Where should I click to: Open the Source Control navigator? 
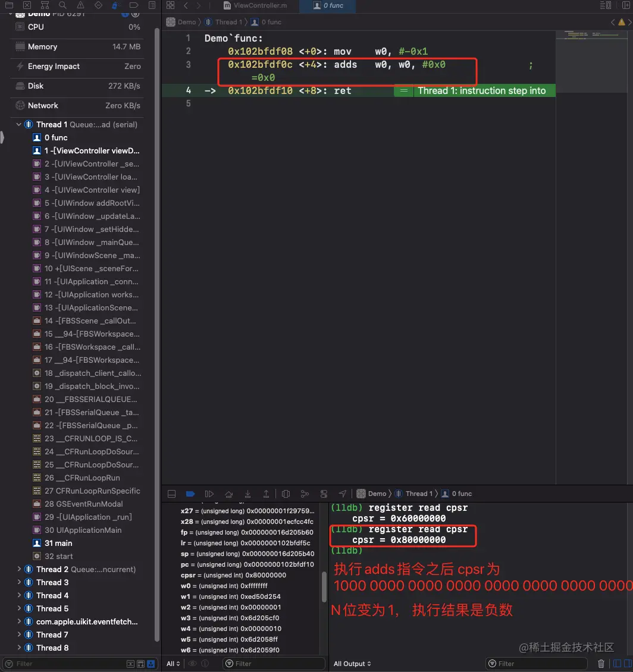coord(27,5)
